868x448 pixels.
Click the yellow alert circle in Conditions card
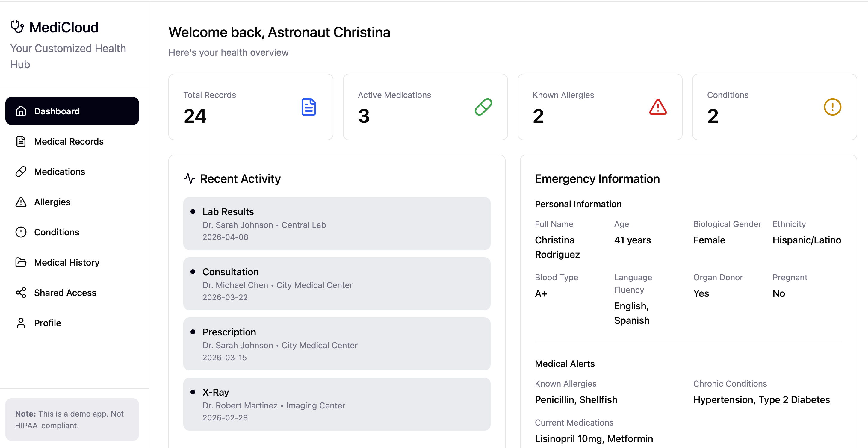[832, 107]
